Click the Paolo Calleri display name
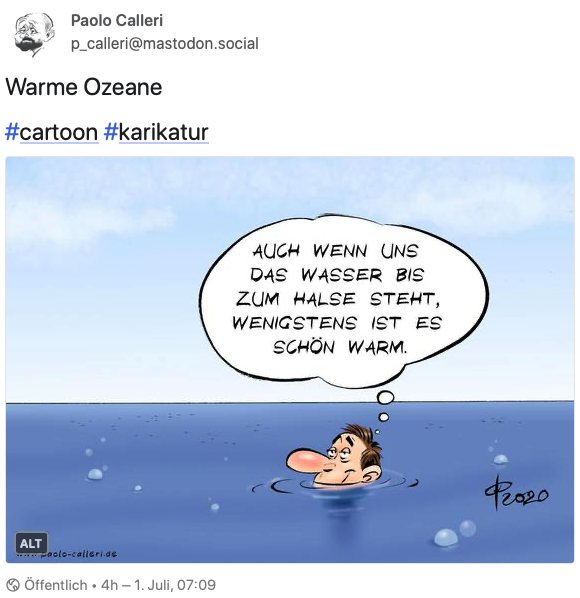The width and height of the screenshot is (580, 598). 117,21
